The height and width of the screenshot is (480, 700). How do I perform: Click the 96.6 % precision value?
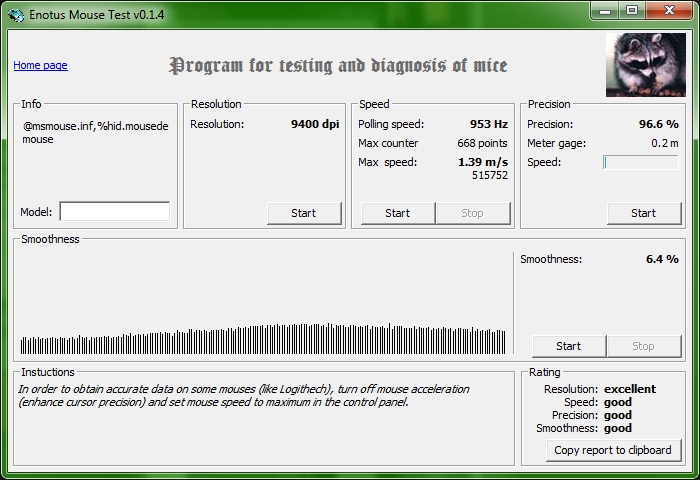pyautogui.click(x=658, y=124)
